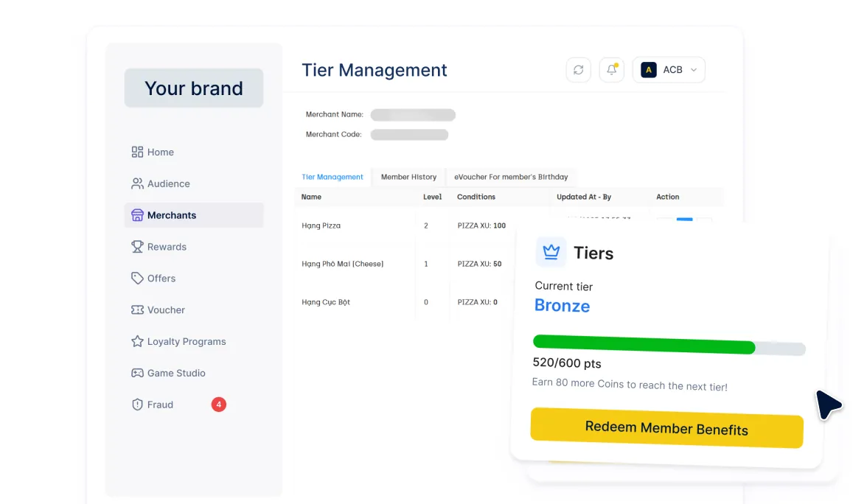Click the ACB account avatar
Viewport: 867px width, 504px height.
tap(649, 69)
